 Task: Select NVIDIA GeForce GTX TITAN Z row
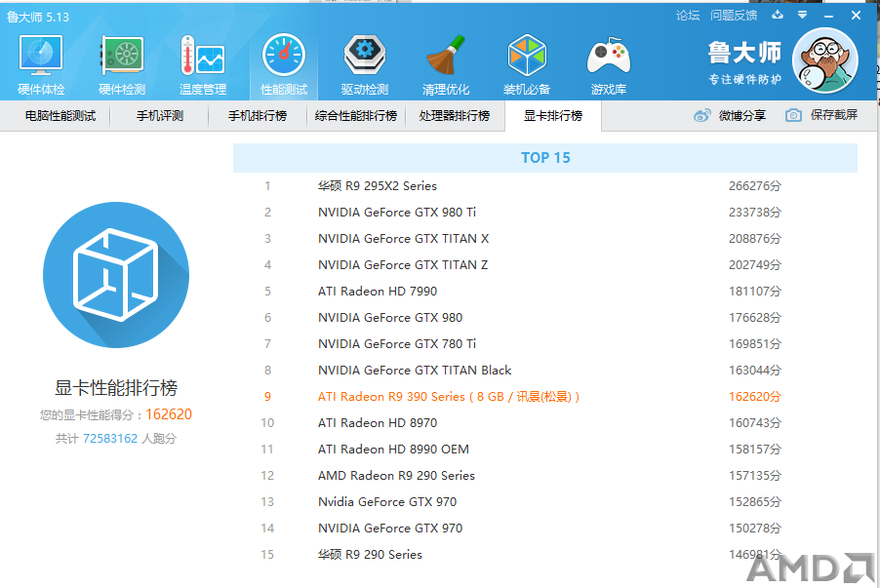[x=545, y=265]
